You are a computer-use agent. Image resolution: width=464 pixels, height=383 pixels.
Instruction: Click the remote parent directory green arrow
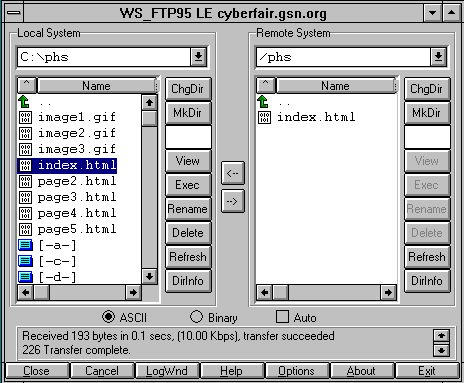click(263, 102)
